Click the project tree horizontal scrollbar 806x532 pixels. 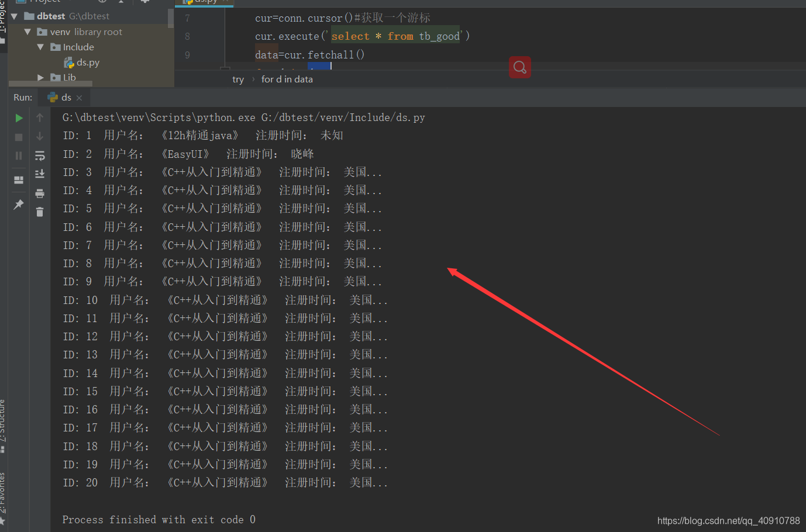click(x=50, y=84)
